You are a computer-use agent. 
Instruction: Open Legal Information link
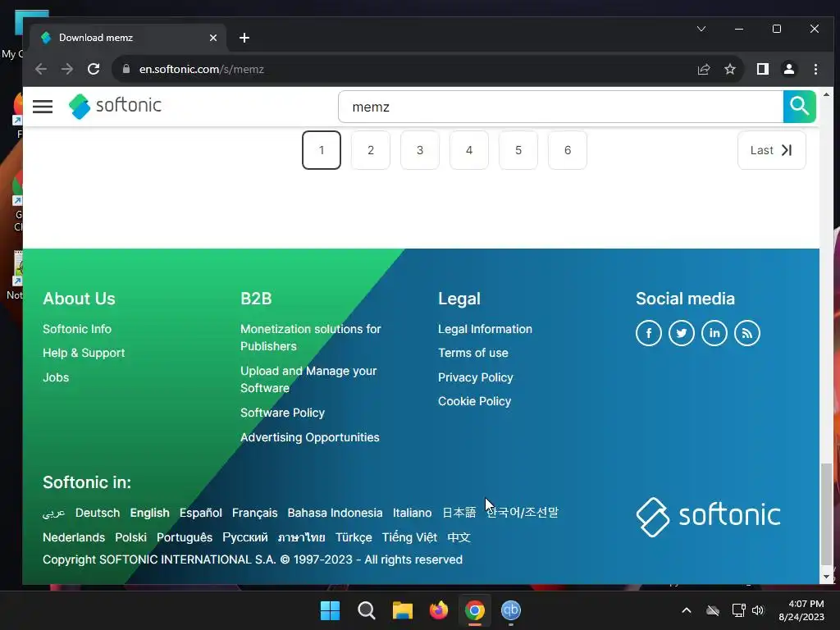485,329
